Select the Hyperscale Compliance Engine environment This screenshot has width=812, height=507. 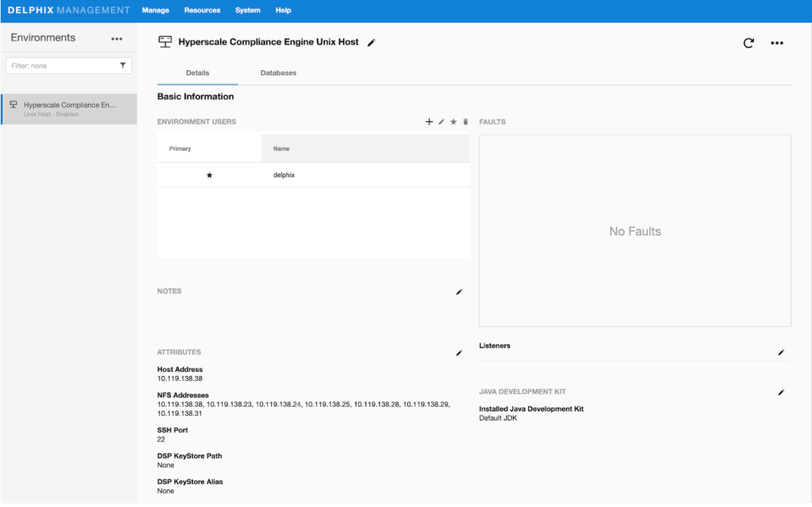click(69, 109)
